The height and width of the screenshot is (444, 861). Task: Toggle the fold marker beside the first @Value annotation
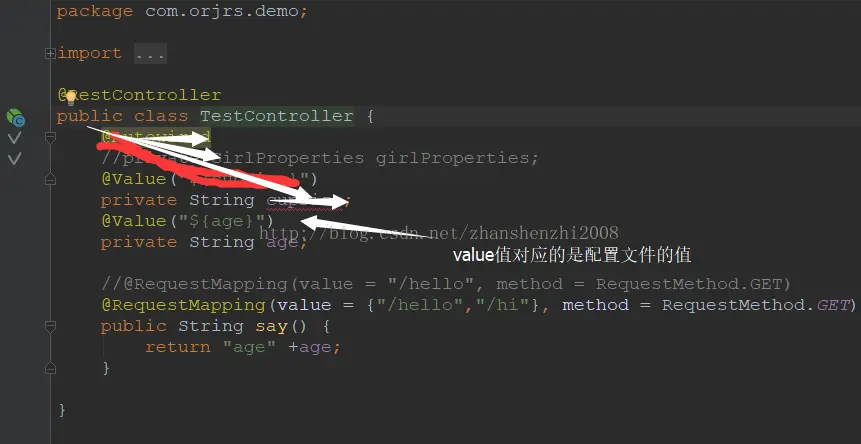point(51,179)
